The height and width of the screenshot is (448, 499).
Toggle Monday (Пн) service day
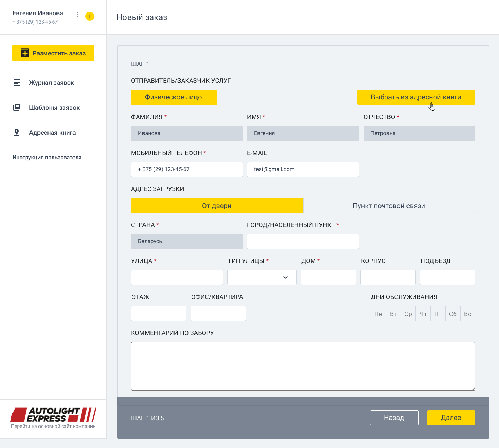[x=378, y=314]
